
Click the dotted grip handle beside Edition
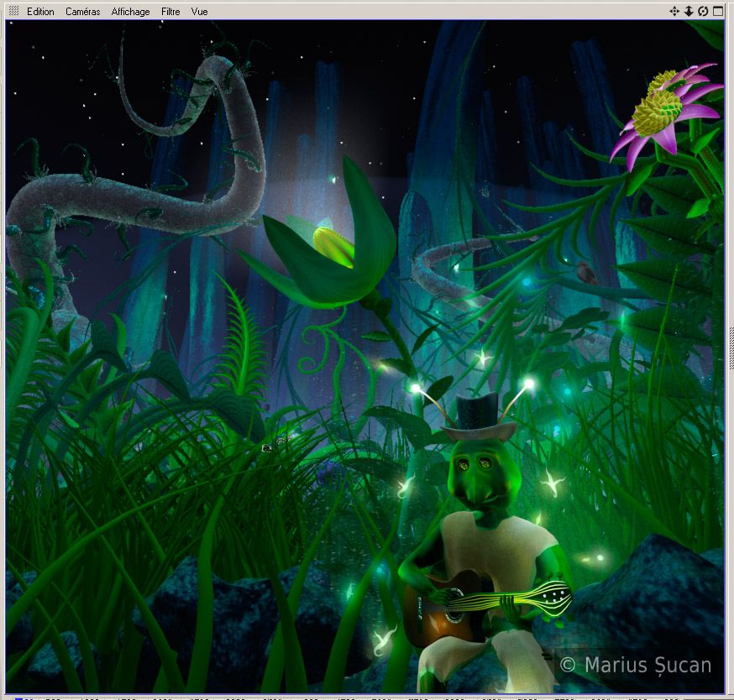click(x=13, y=12)
